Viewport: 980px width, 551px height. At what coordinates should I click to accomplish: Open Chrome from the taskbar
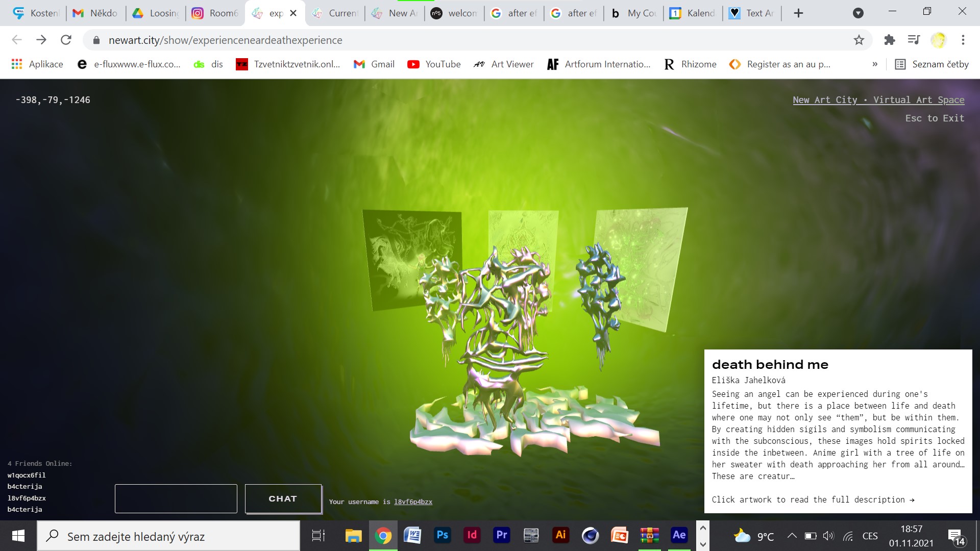383,536
